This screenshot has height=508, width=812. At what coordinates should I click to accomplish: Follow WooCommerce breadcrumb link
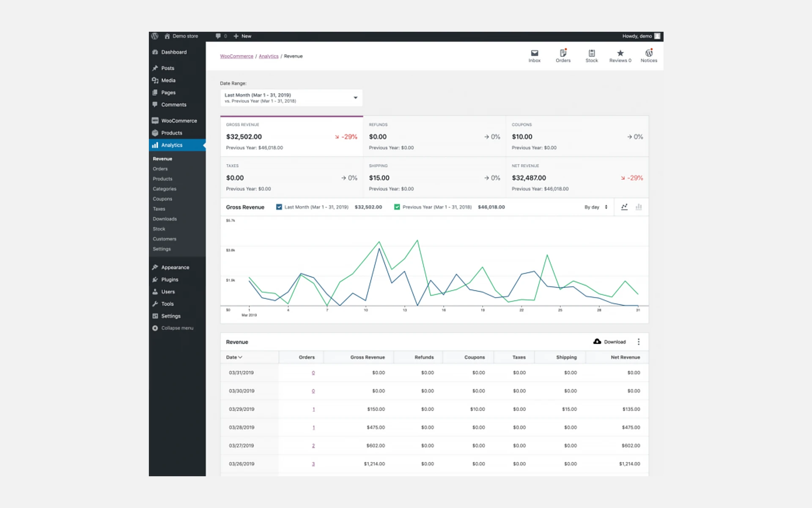tap(236, 56)
